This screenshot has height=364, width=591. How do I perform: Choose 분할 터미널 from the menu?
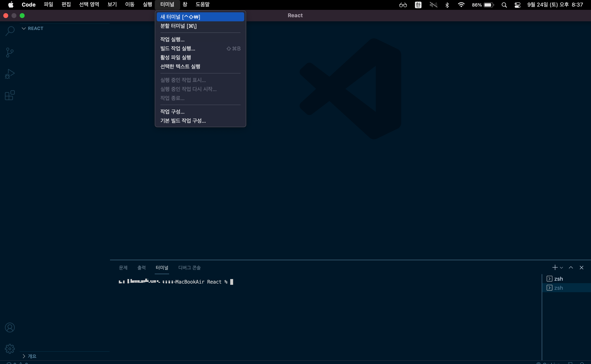pos(200,26)
